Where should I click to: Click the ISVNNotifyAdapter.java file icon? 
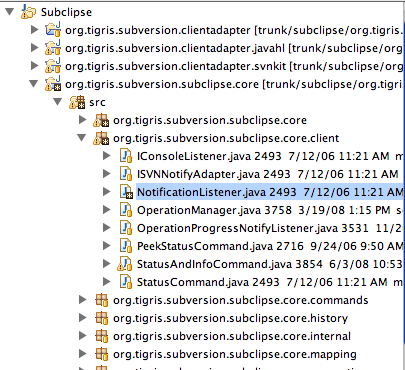126,174
